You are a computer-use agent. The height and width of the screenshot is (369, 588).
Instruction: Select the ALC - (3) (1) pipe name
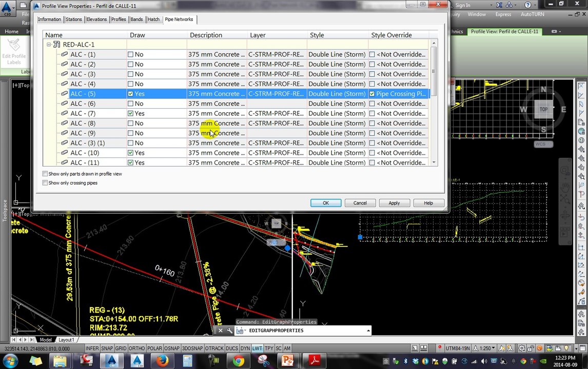[88, 143]
